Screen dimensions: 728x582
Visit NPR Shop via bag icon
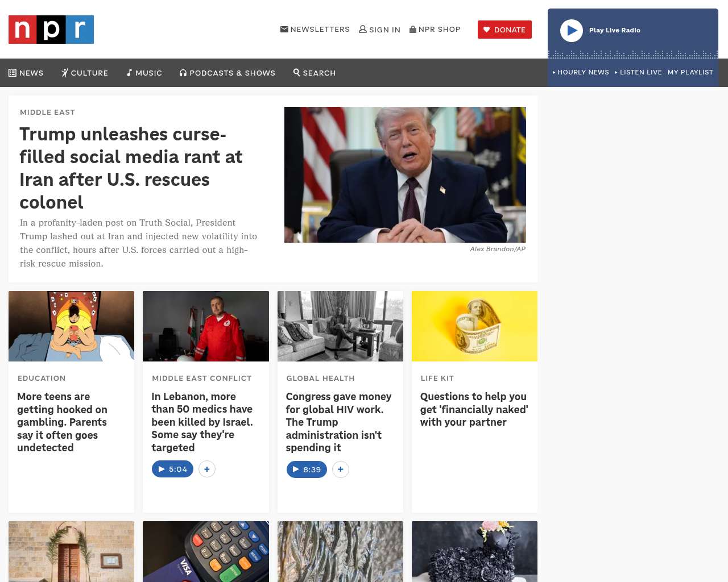click(435, 29)
